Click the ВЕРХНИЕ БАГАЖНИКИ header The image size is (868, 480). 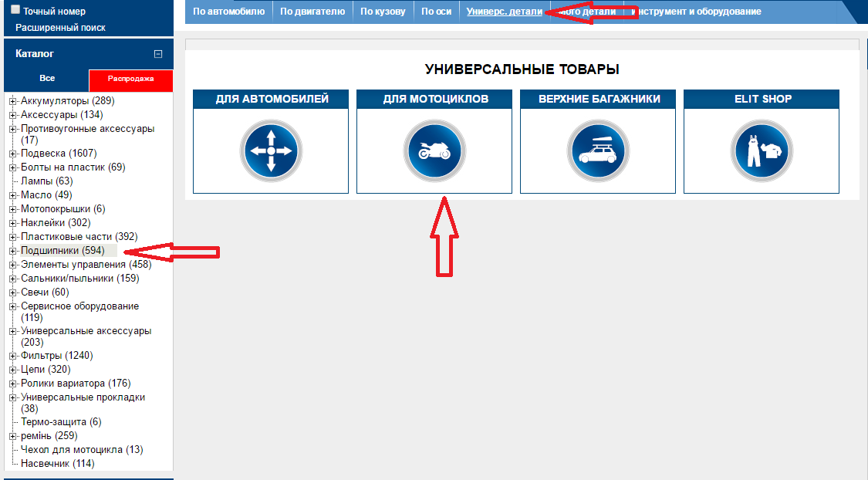(597, 99)
